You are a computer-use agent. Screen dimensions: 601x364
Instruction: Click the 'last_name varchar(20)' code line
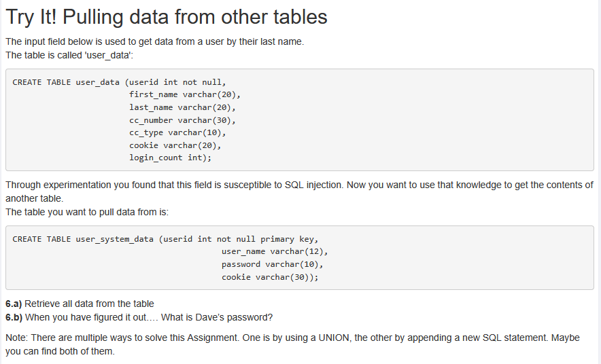[182, 107]
